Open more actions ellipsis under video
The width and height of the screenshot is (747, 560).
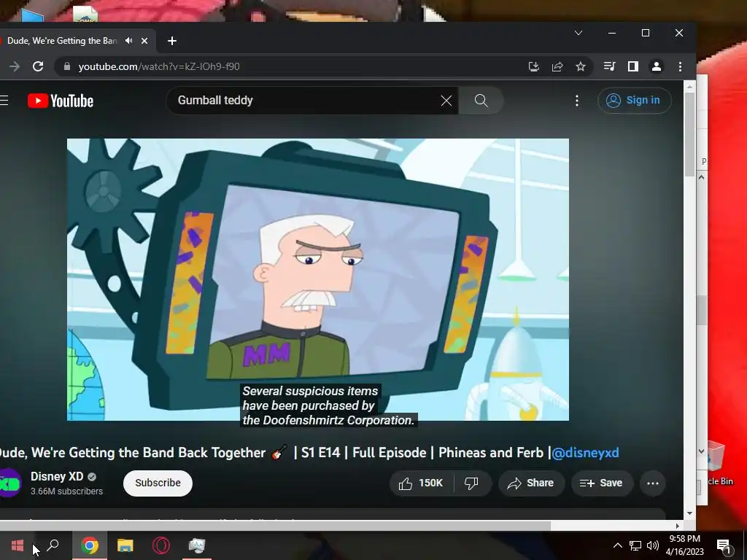(x=653, y=483)
